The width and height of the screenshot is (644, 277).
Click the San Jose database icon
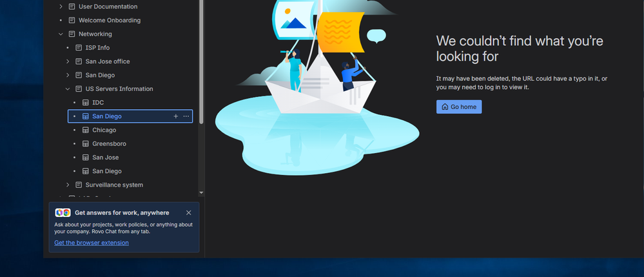(86, 158)
